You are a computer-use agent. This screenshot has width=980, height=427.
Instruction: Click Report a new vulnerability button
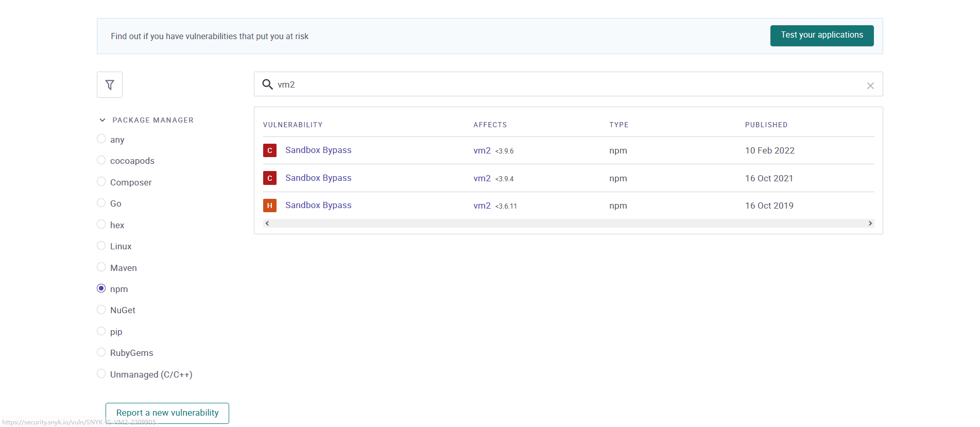(x=167, y=413)
